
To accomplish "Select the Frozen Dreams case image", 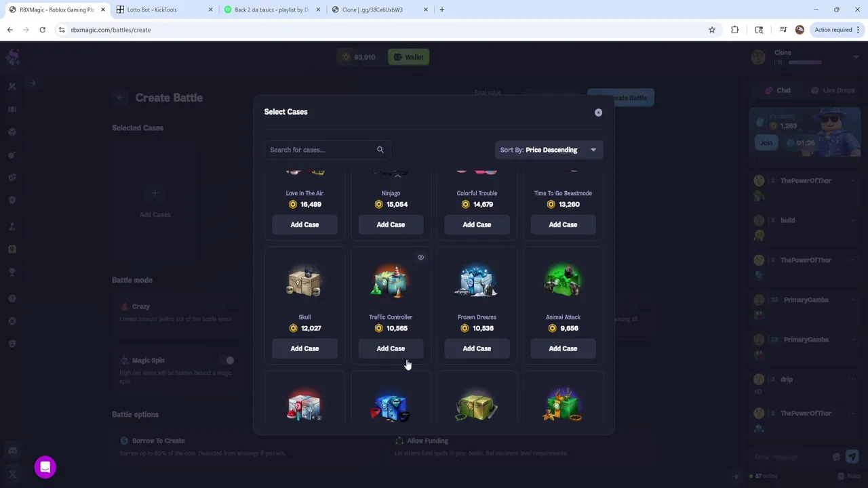I will (x=477, y=281).
